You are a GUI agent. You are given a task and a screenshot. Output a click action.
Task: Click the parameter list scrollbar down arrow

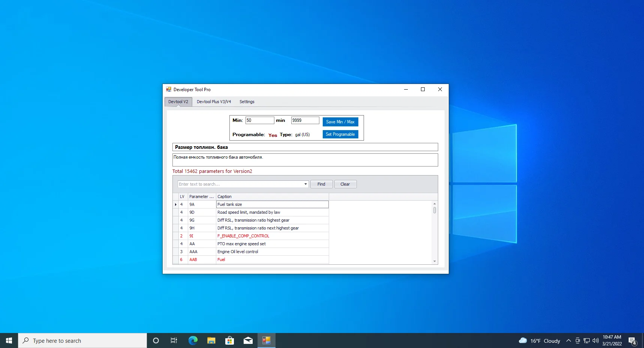pyautogui.click(x=434, y=261)
